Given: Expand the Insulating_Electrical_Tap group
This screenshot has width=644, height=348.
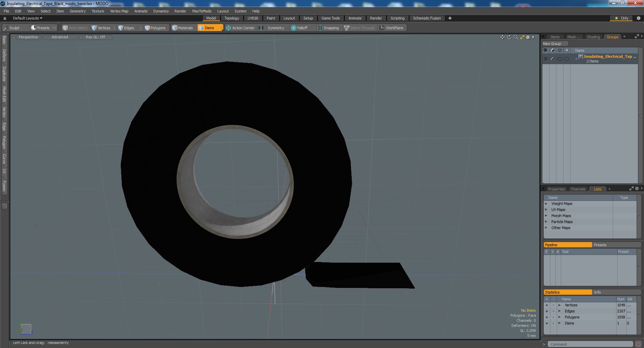Looking at the screenshot, I should pos(576,59).
